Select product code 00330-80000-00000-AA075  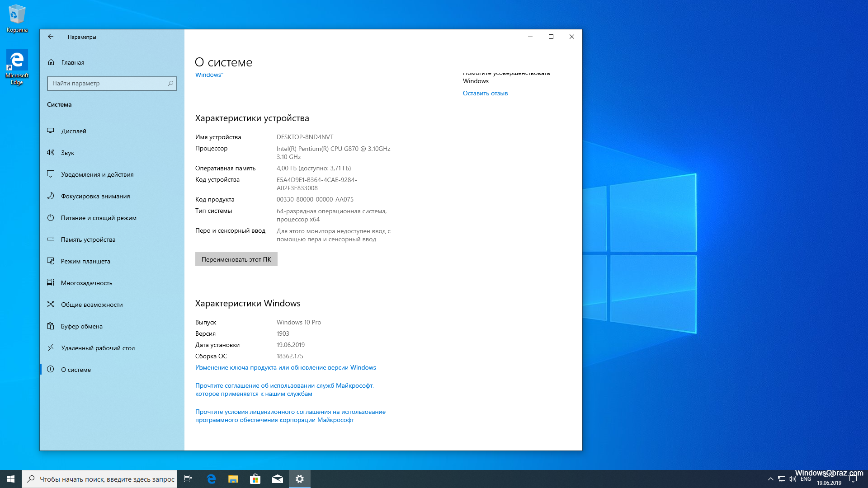point(315,199)
